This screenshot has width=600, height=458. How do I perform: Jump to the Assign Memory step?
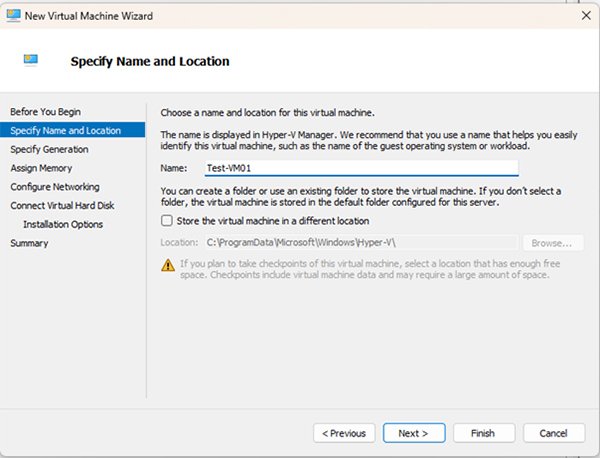(x=43, y=168)
